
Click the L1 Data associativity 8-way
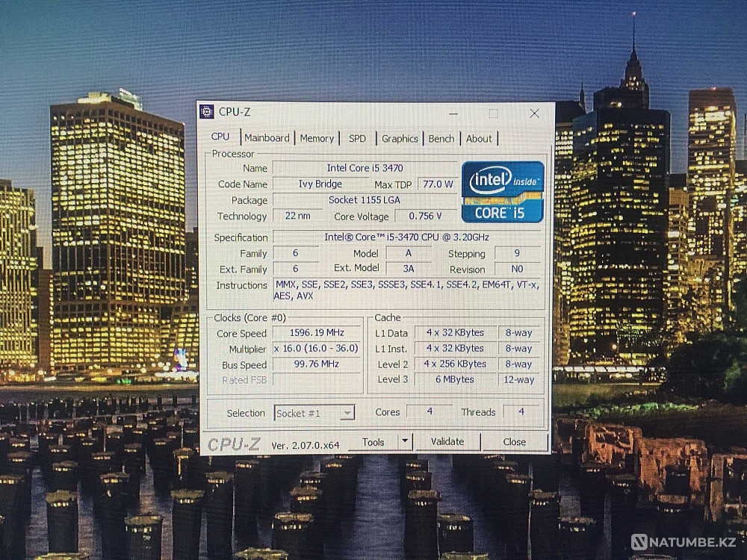519,333
